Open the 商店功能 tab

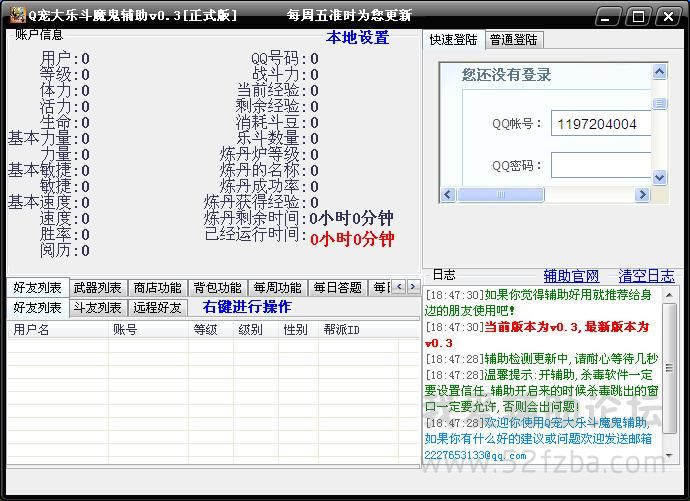pos(158,288)
